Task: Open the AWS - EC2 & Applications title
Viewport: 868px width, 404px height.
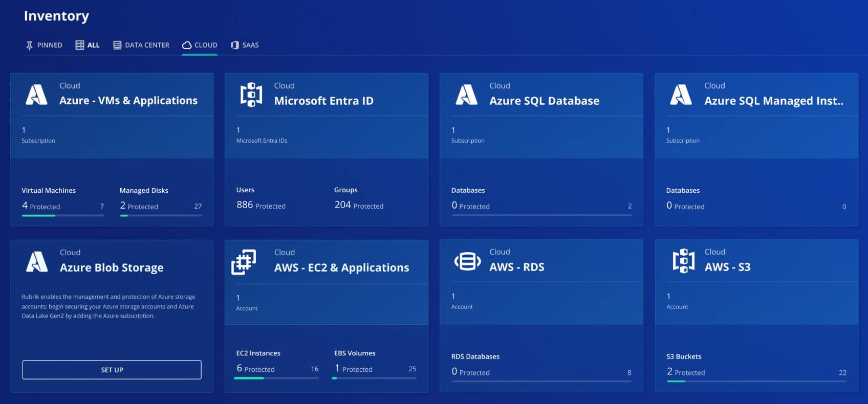Action: pyautogui.click(x=342, y=267)
